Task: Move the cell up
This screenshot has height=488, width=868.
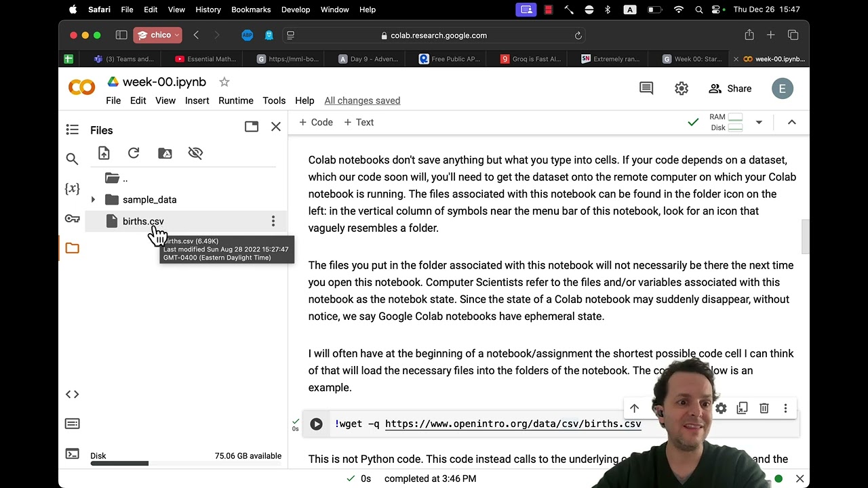Action: [x=634, y=408]
